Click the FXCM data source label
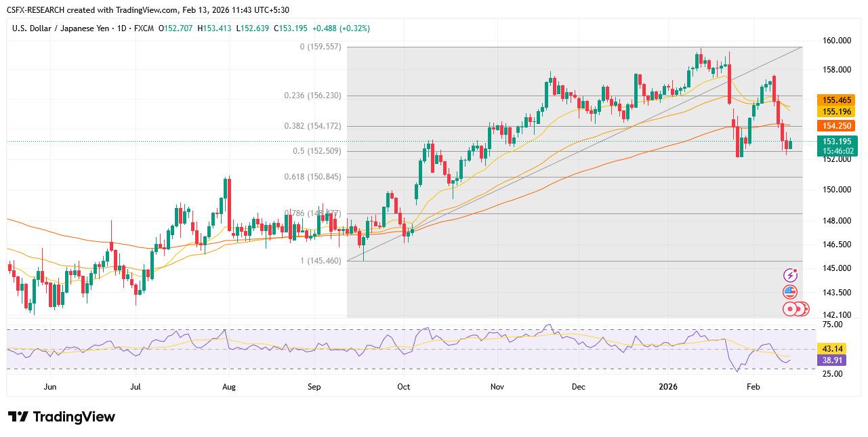This screenshot has width=868, height=437. coord(143,28)
